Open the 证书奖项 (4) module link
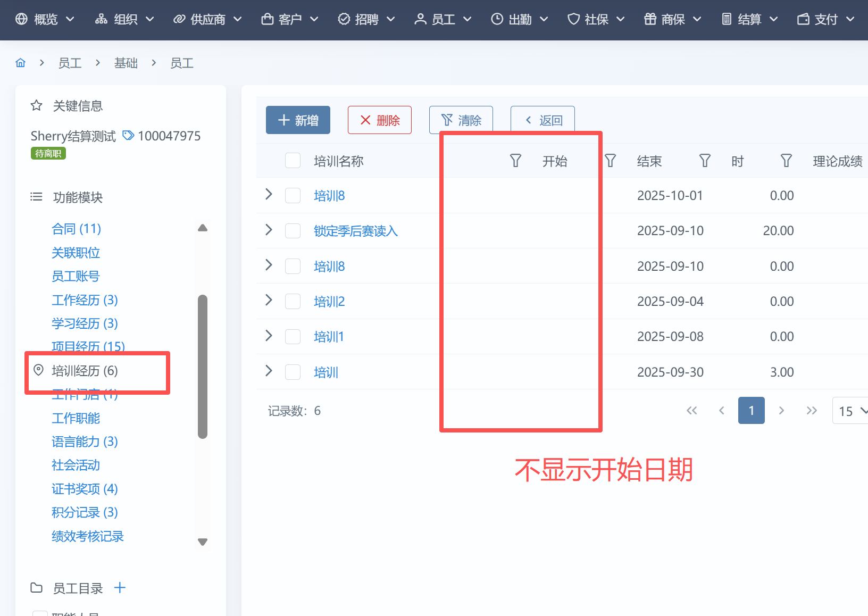This screenshot has width=868, height=616. (x=85, y=489)
